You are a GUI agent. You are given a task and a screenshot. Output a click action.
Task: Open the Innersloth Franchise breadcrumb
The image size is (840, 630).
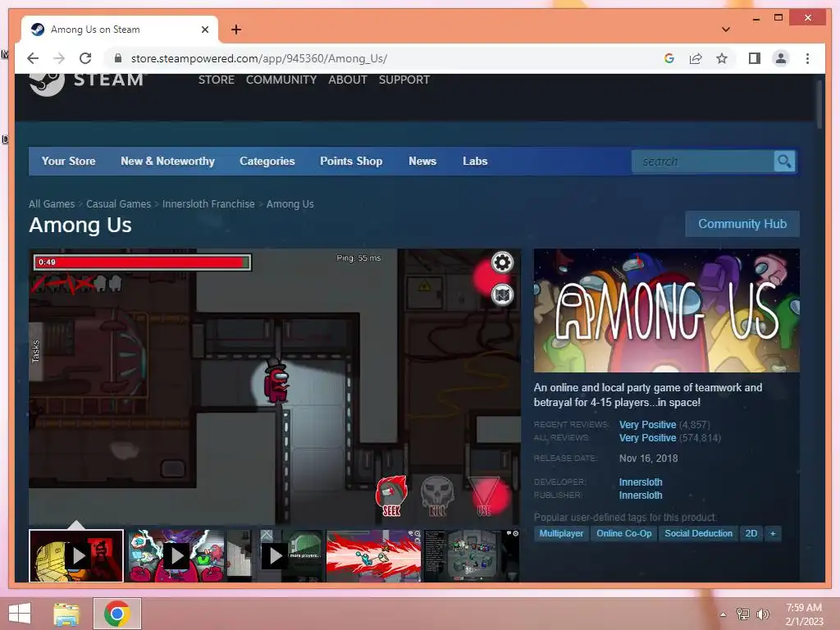click(x=208, y=204)
